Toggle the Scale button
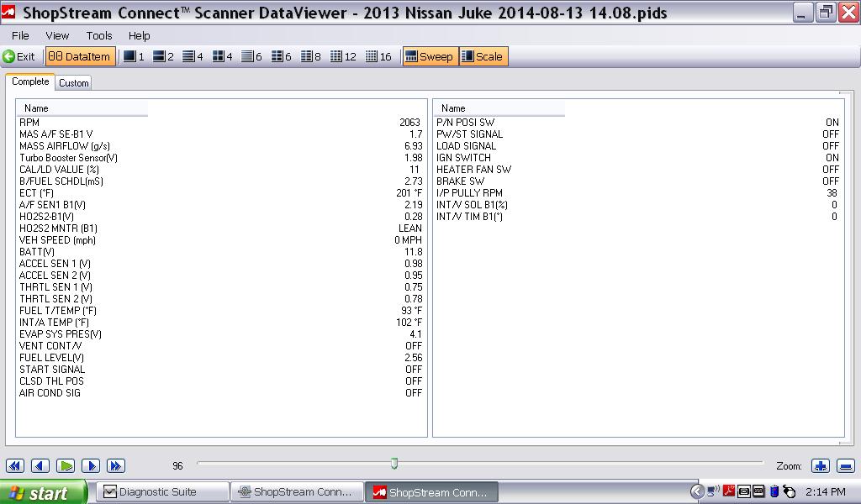This screenshot has height=504, width=861. pos(483,56)
